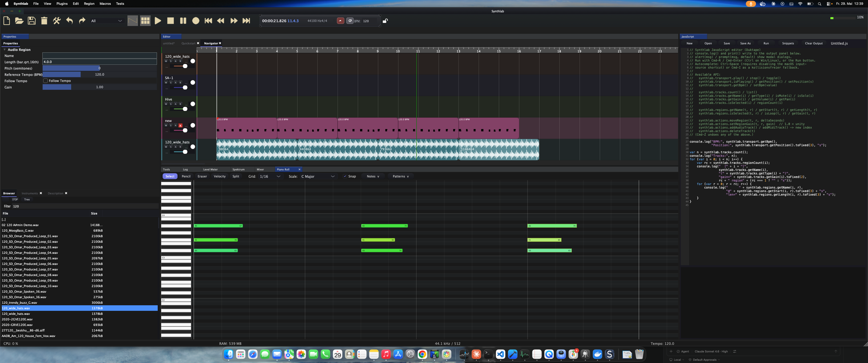Start playback with the Play button
The height and width of the screenshot is (363, 868).
pyautogui.click(x=158, y=21)
